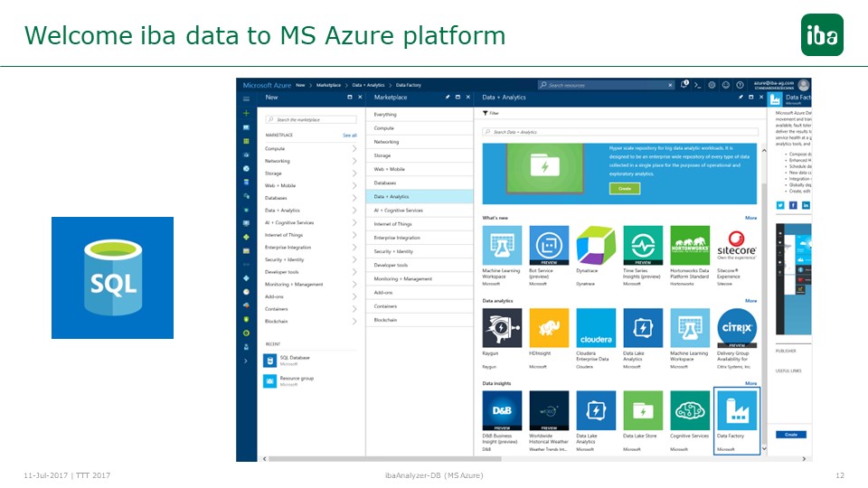
Task: Open portal settings gear icon
Action: [712, 85]
